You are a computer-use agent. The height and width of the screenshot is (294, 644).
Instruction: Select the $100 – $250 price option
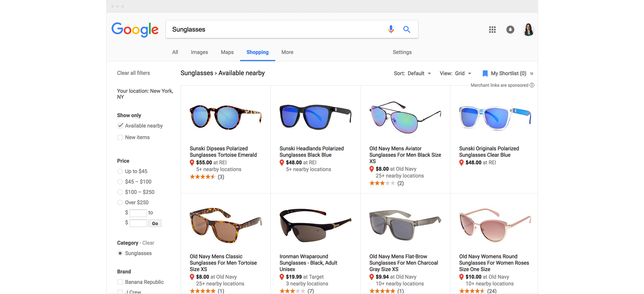pyautogui.click(x=120, y=192)
